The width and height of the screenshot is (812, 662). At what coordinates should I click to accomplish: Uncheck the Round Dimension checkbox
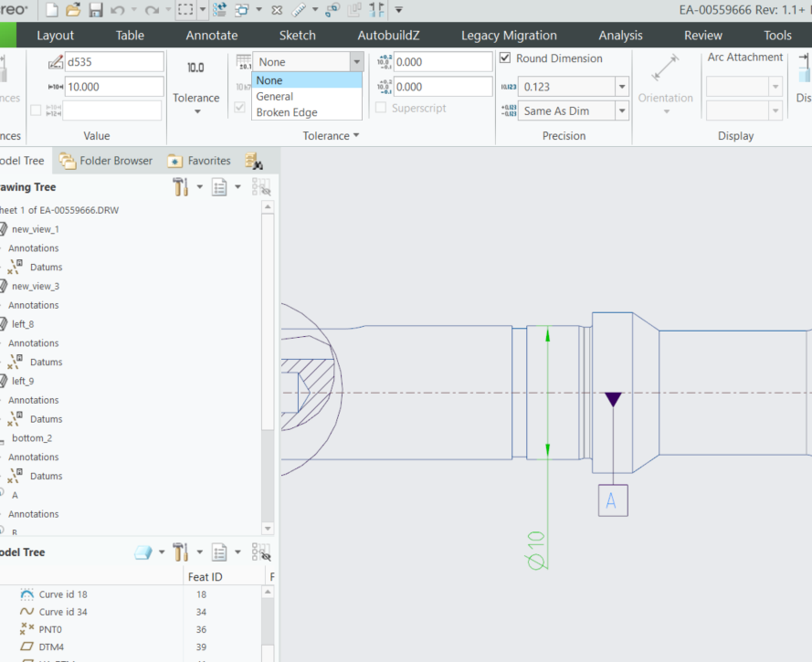[x=506, y=58]
